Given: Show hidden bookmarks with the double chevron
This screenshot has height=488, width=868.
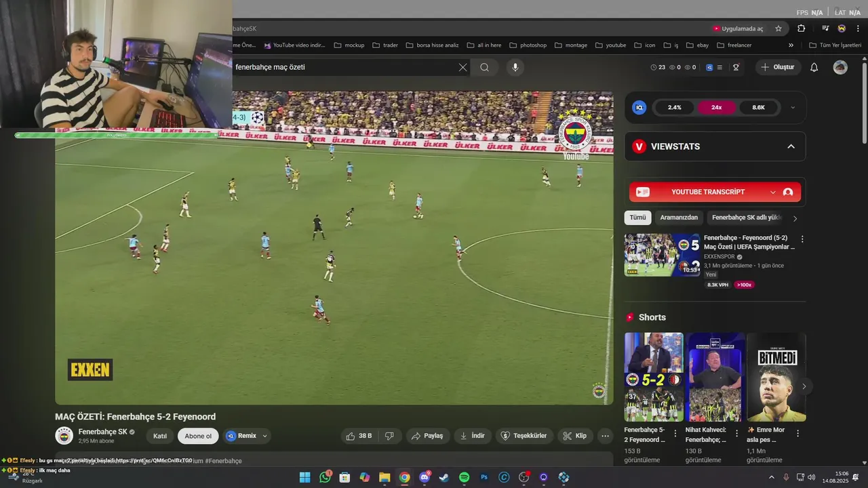Looking at the screenshot, I should click(791, 45).
